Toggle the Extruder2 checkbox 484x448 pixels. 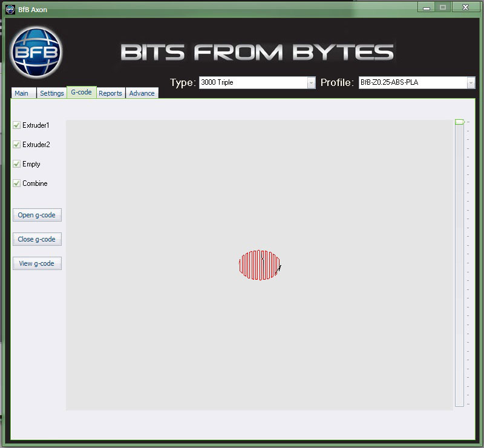pyautogui.click(x=17, y=145)
